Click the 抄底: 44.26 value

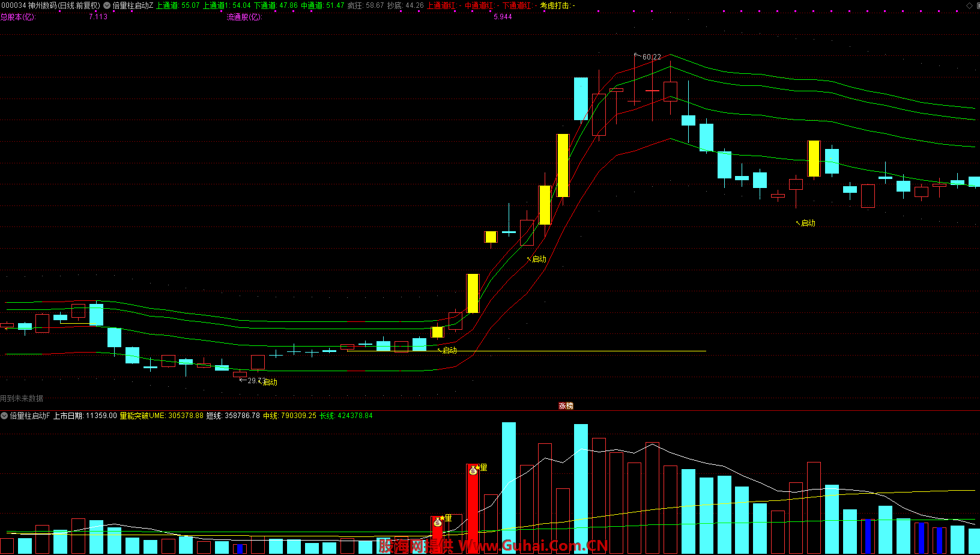(x=405, y=5)
